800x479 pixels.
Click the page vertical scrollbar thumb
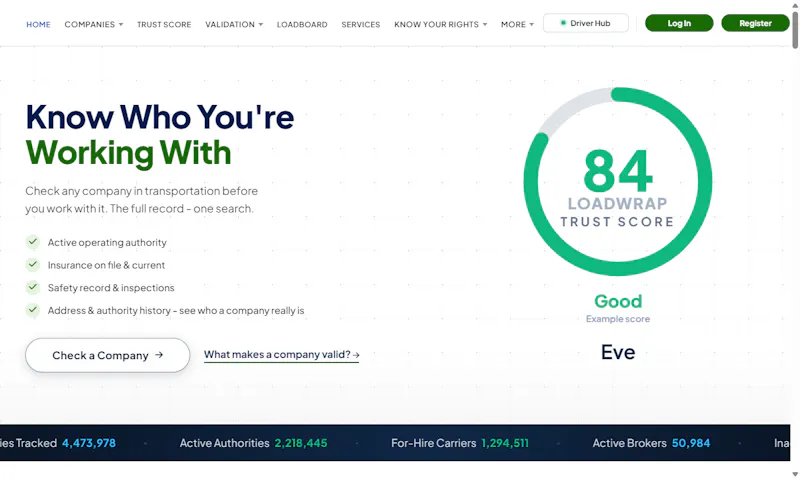[x=795, y=29]
